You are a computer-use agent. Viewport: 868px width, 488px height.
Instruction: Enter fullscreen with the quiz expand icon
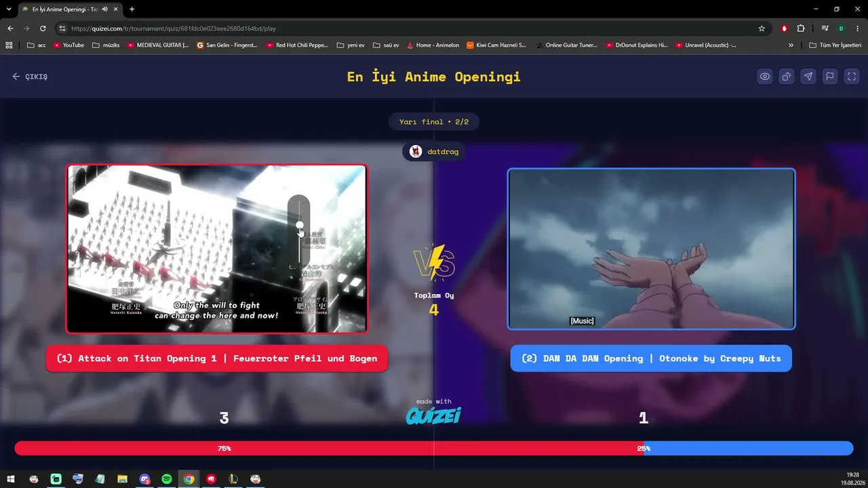pos(852,77)
